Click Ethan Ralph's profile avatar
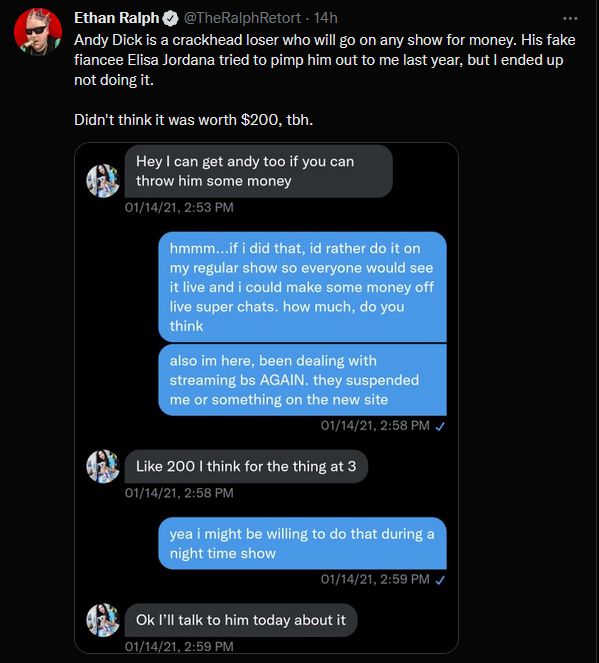This screenshot has height=663, width=599. click(38, 32)
